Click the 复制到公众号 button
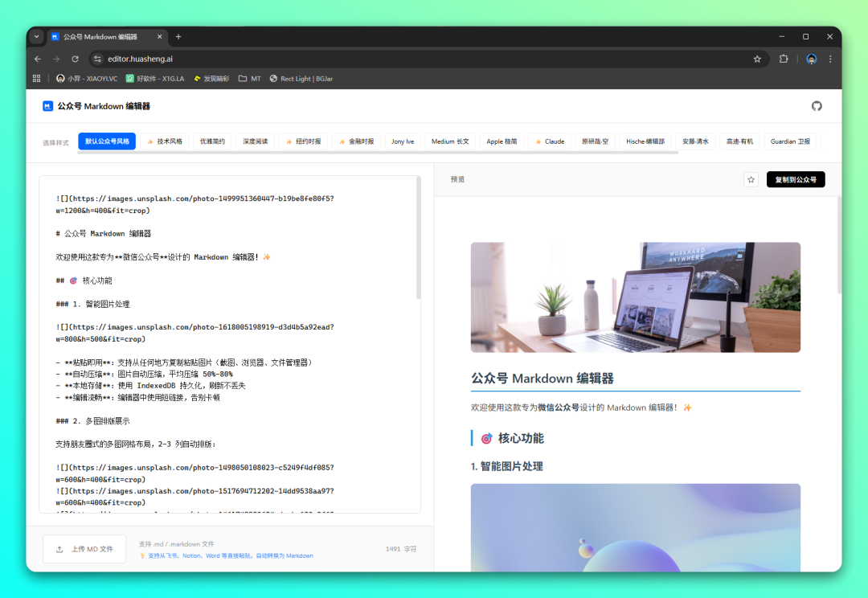 coord(796,179)
